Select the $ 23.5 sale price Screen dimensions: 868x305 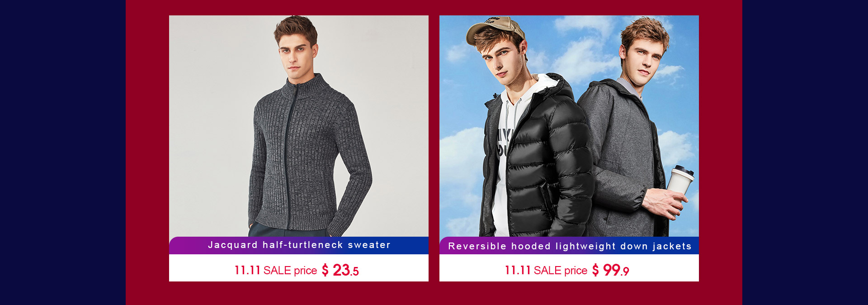click(340, 270)
